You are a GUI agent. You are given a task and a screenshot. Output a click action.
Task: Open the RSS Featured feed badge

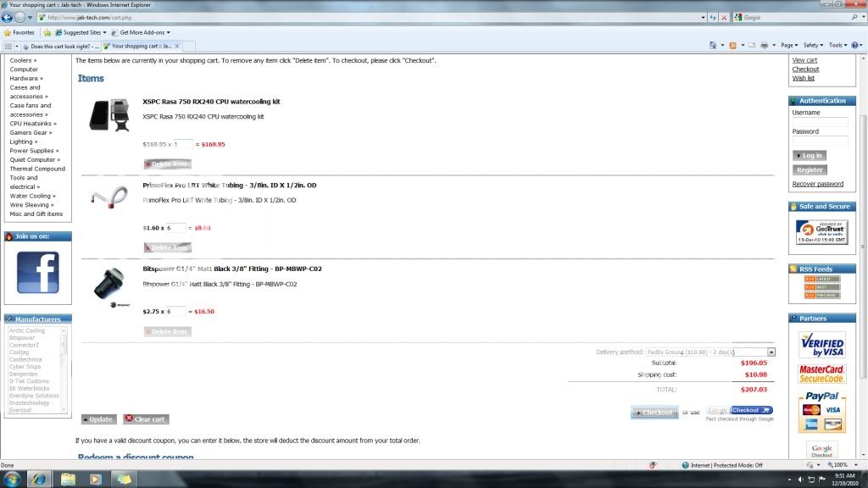tap(822, 295)
